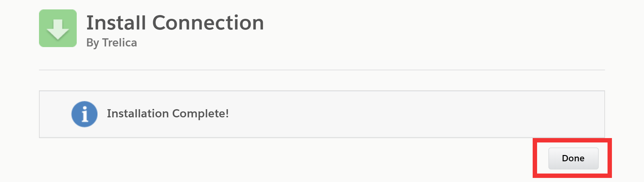Image resolution: width=644 pixels, height=182 pixels.
Task: Click the horizontal divider below the header
Action: click(322, 70)
